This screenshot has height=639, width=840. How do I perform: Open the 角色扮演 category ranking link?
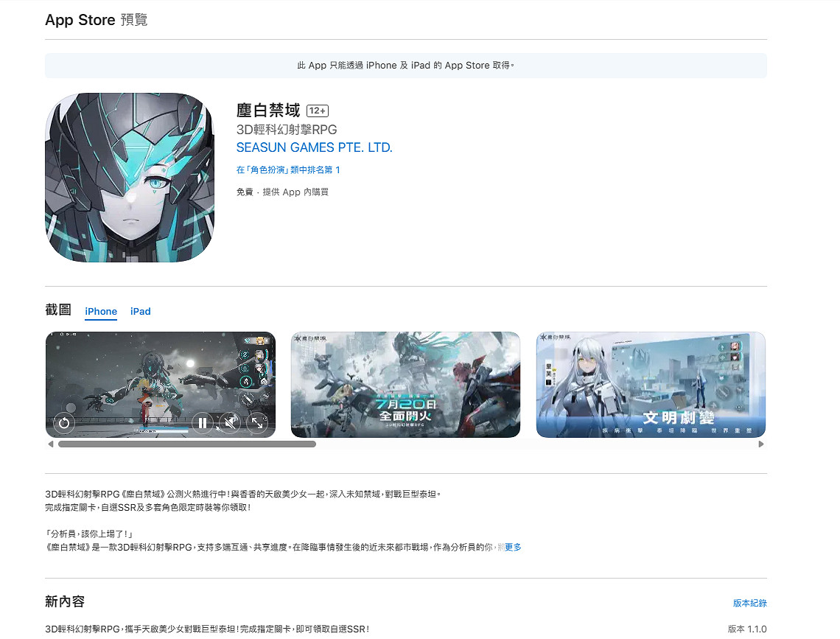coord(288,170)
